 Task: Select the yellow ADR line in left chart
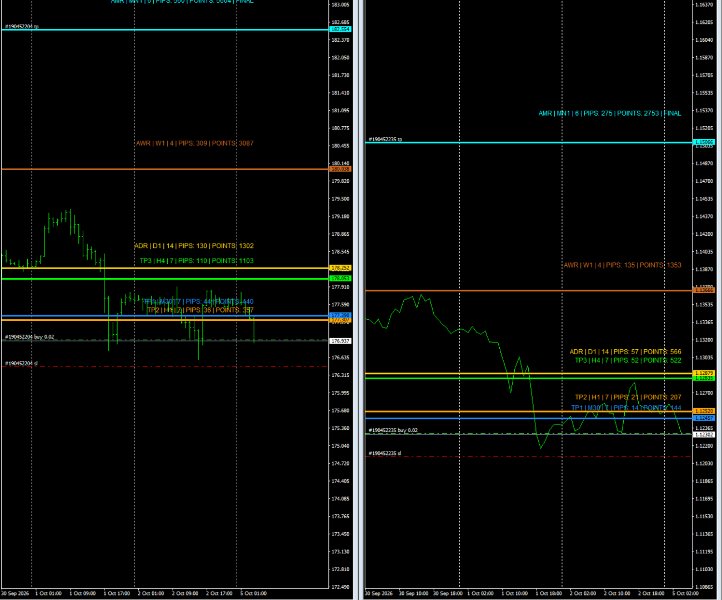pyautogui.click(x=165, y=268)
